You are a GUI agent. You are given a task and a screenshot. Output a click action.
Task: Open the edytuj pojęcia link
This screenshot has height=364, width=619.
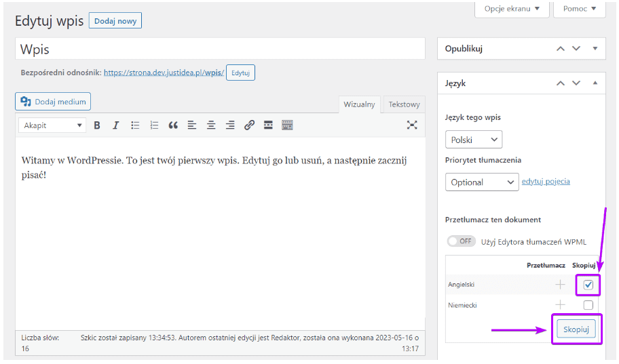pyautogui.click(x=546, y=182)
